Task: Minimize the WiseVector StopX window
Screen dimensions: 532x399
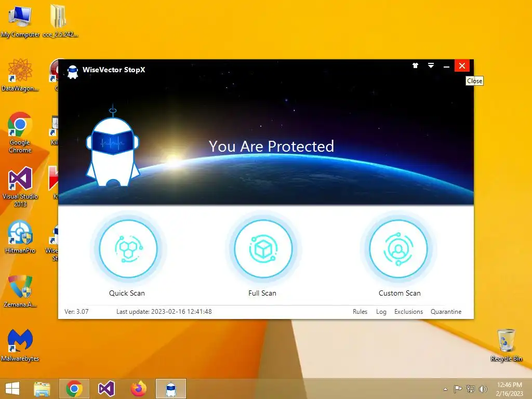Action: point(446,66)
